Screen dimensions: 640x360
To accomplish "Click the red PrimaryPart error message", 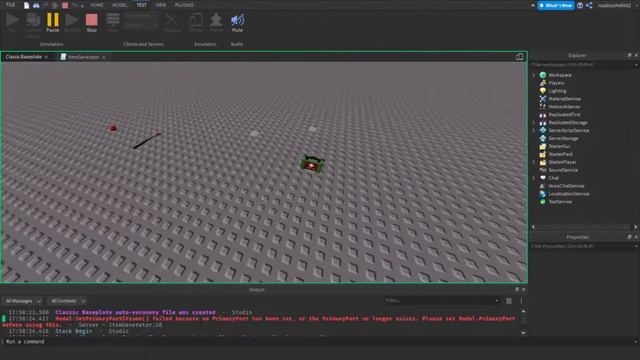I will [x=260, y=322].
